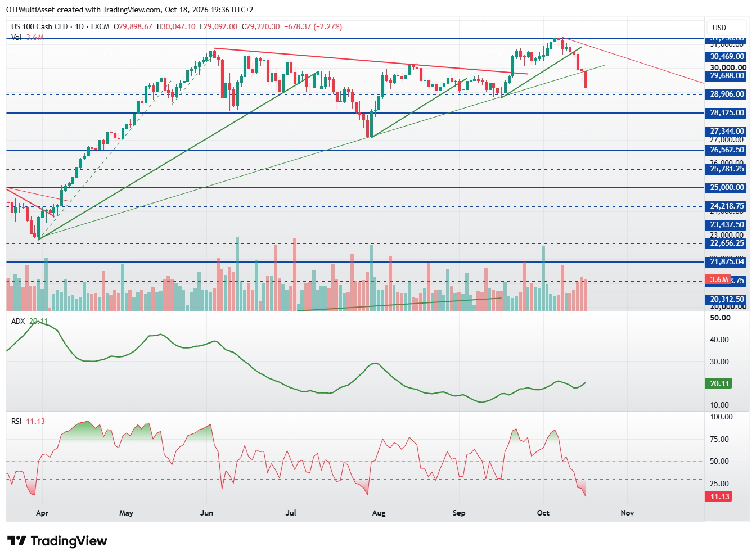
Task: Click the 29,688.00 price axis label
Action: point(727,76)
